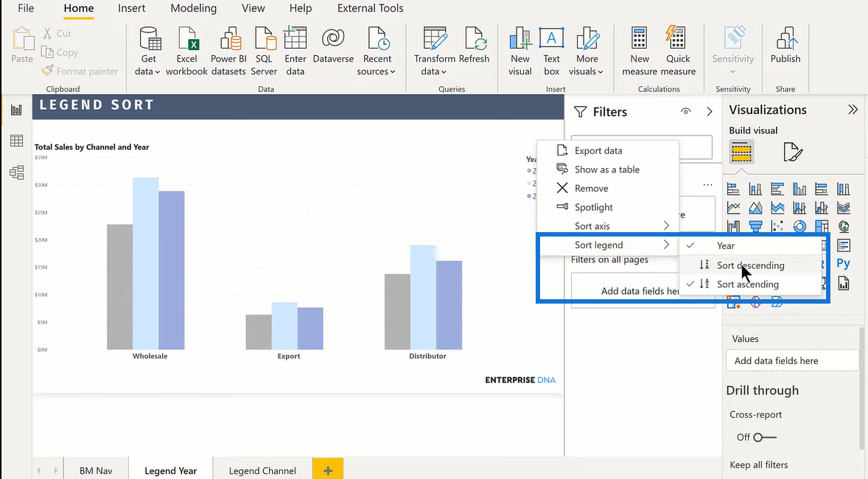Switch to the Insert ribbon tab

(132, 8)
